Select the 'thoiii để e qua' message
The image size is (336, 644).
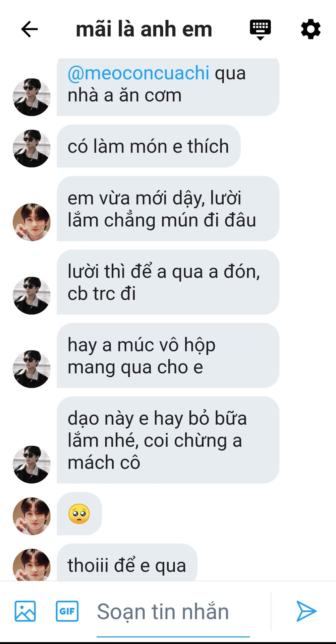click(127, 563)
